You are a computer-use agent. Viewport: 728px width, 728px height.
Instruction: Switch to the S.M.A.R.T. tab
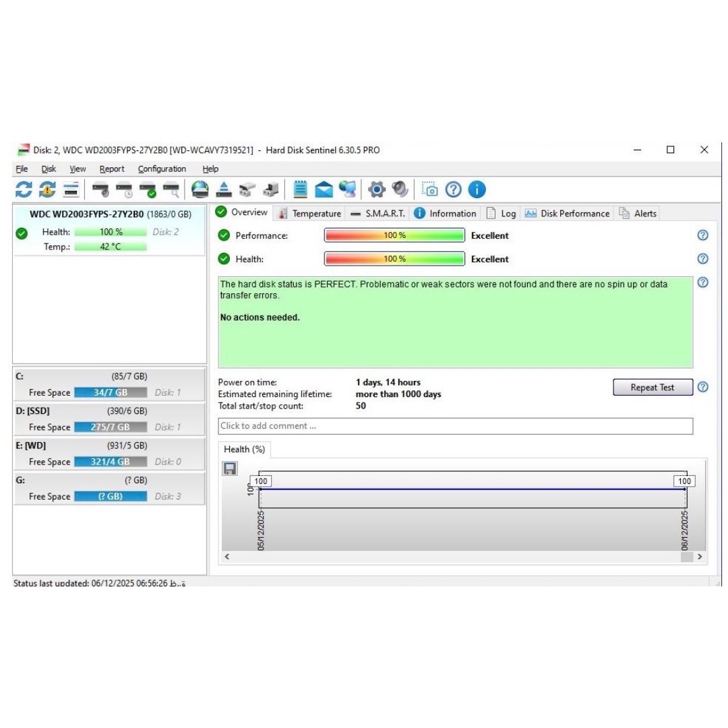click(x=378, y=214)
